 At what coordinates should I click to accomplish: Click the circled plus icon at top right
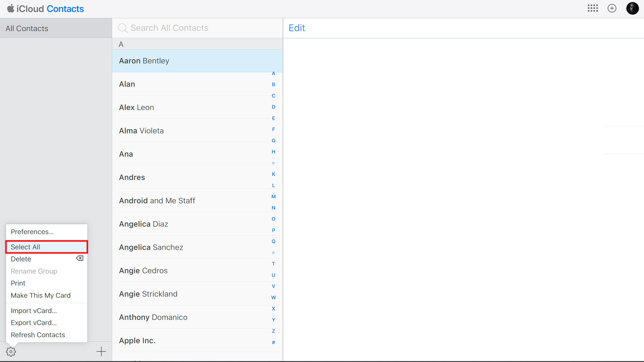(x=612, y=8)
